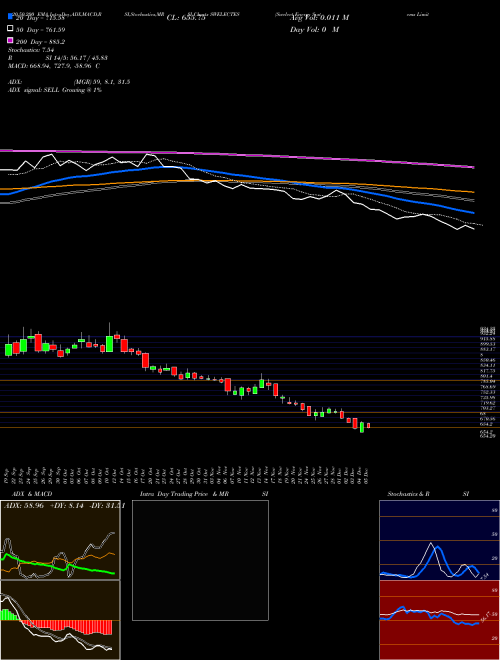Viewport: 500px width, 660px height.
Task: Click the '50 Day = 761.59' legend text
Action: [x=41, y=30]
